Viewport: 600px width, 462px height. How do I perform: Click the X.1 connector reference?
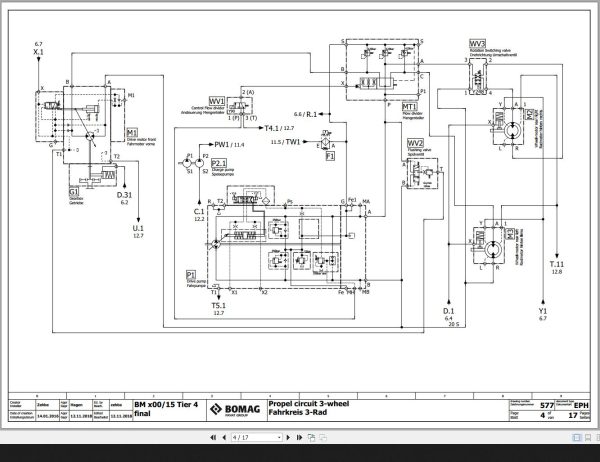[x=38, y=52]
